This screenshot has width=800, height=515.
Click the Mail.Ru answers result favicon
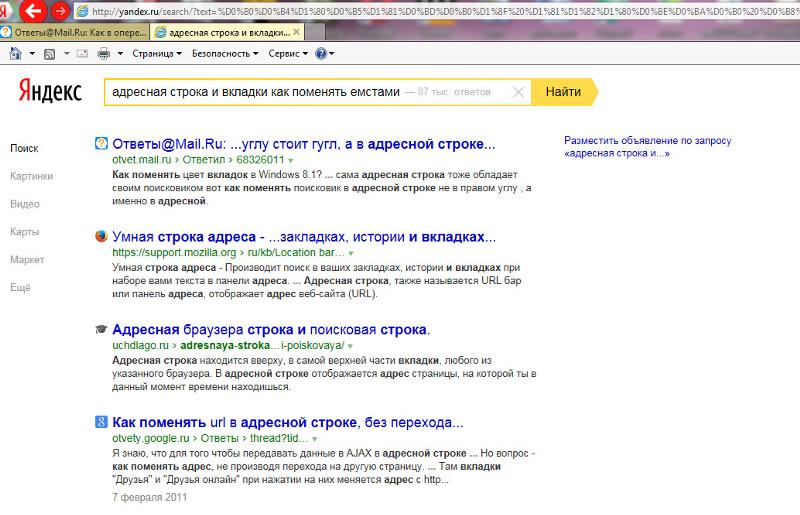coord(101,143)
